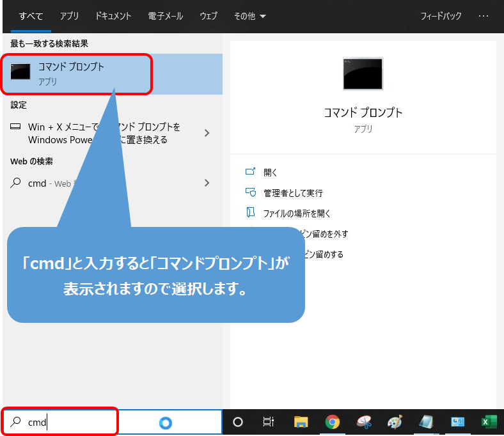
Task: Expand the その他 dropdown
Action: coord(249,16)
